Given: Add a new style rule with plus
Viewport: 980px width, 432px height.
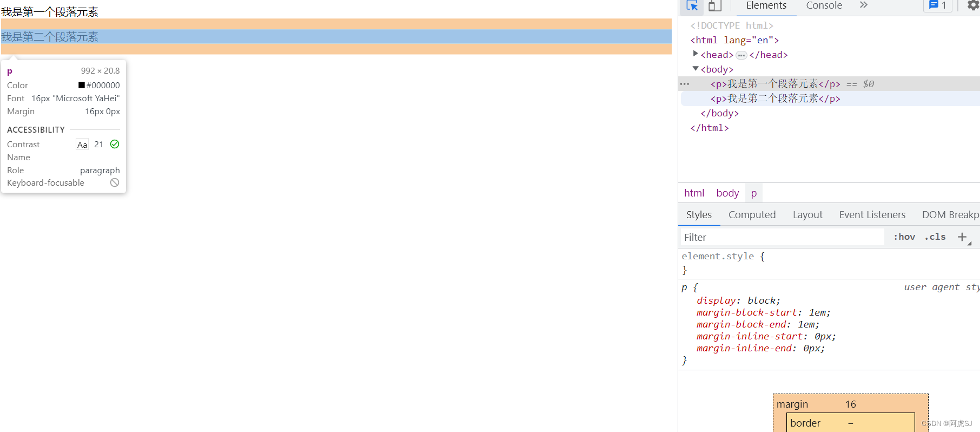Looking at the screenshot, I should click(x=962, y=237).
